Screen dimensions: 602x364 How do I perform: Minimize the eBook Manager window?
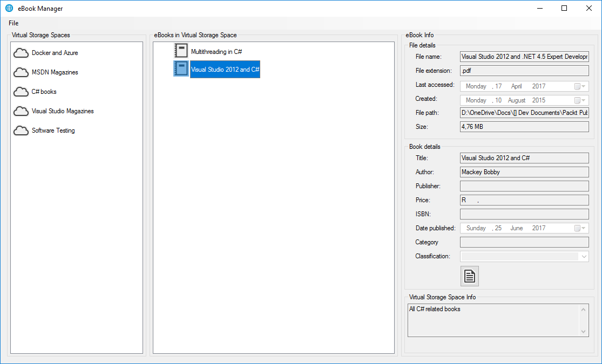(x=540, y=9)
